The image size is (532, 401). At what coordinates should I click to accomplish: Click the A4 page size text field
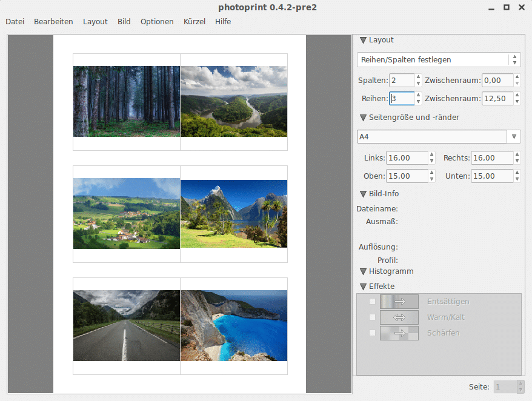tap(432, 137)
